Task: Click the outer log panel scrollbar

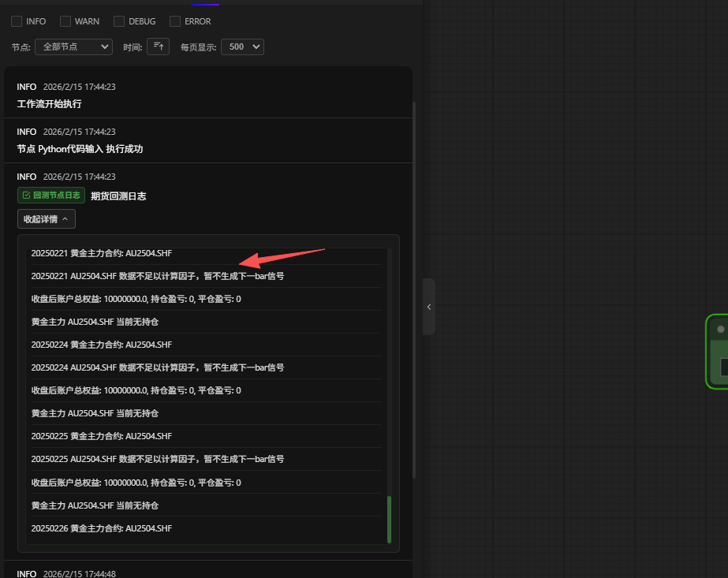Action: click(413, 290)
